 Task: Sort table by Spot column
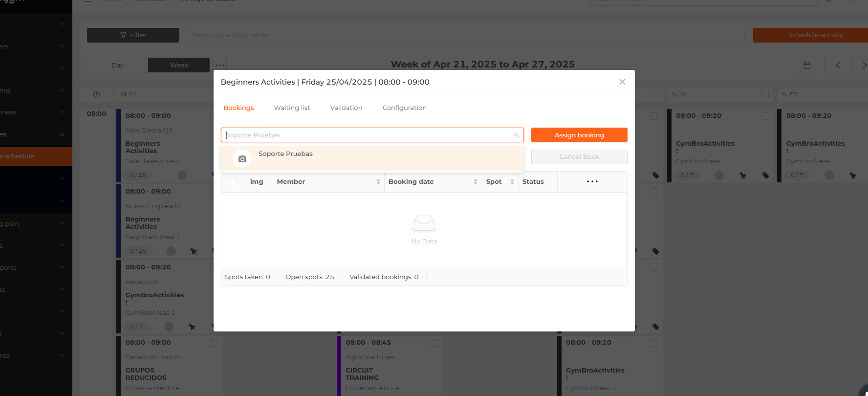(x=512, y=182)
